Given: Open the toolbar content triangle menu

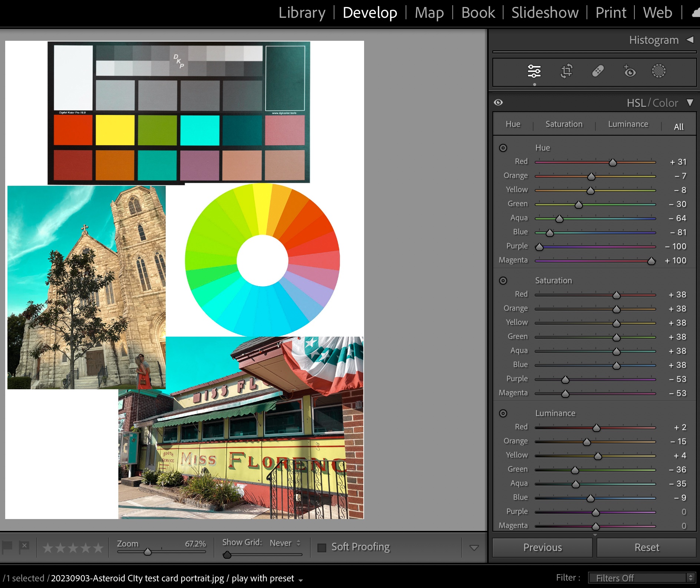Looking at the screenshot, I should pyautogui.click(x=474, y=548).
